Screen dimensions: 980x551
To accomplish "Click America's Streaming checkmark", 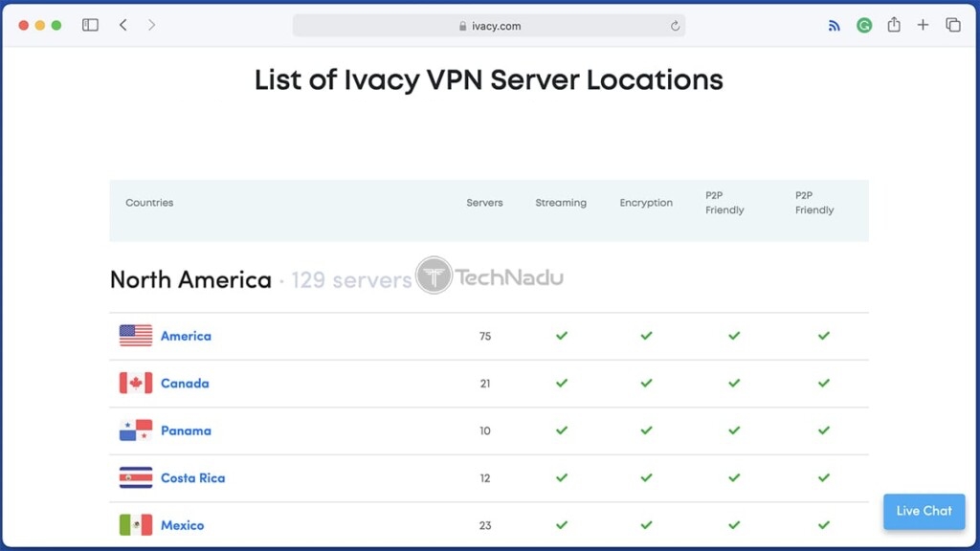I will [562, 336].
